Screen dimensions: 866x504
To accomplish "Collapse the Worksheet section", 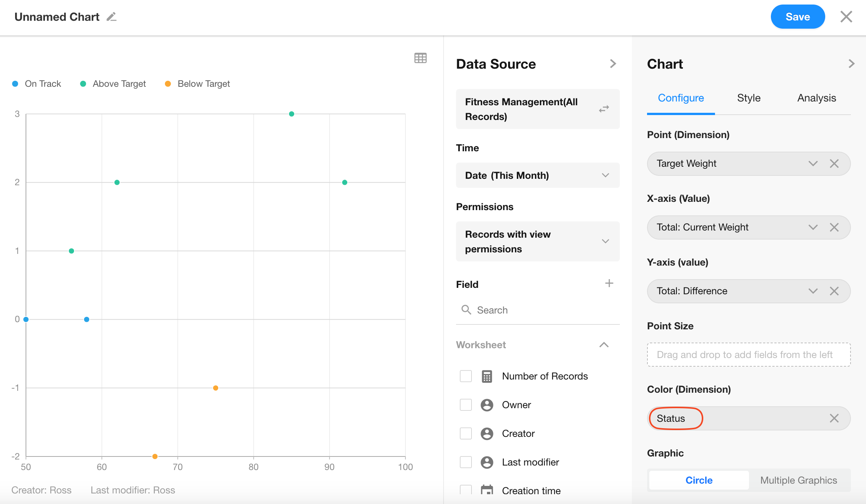I will 604,345.
